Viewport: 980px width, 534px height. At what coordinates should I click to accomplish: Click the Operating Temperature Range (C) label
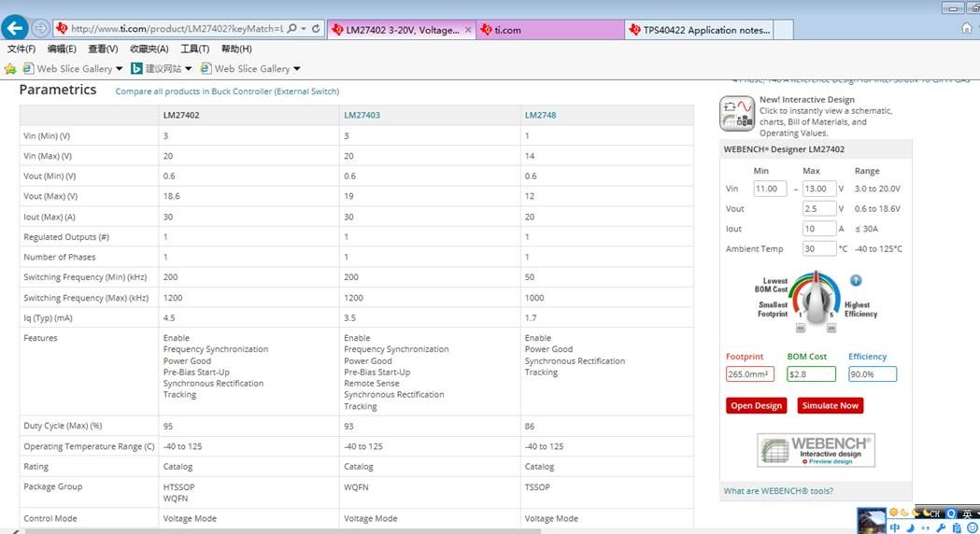coord(89,446)
